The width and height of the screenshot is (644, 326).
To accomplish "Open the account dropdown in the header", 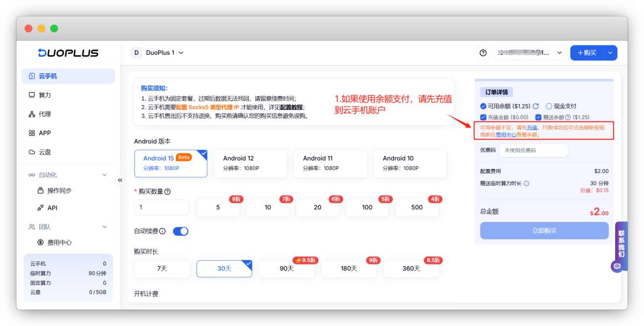I will click(x=530, y=53).
